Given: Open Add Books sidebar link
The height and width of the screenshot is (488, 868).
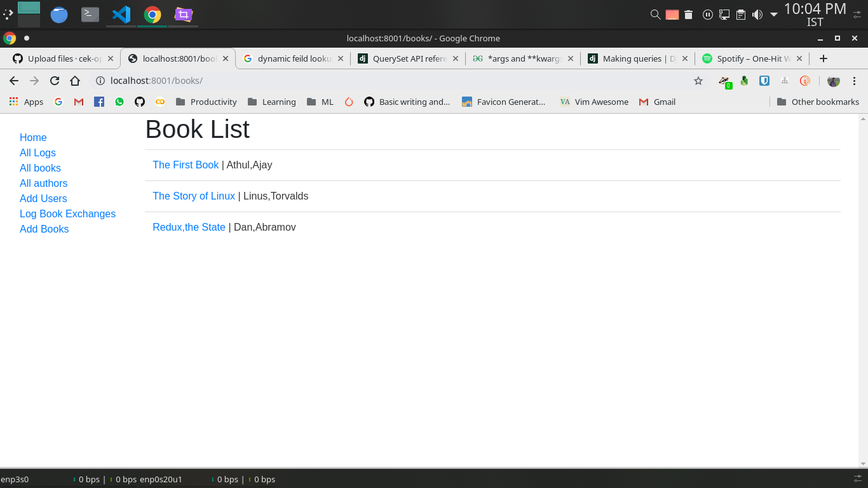Looking at the screenshot, I should click(44, 229).
